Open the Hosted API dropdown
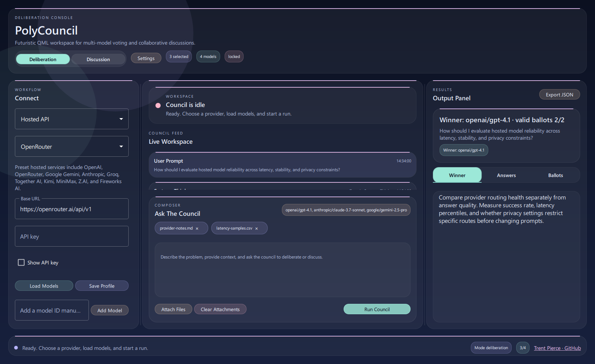 [72, 119]
